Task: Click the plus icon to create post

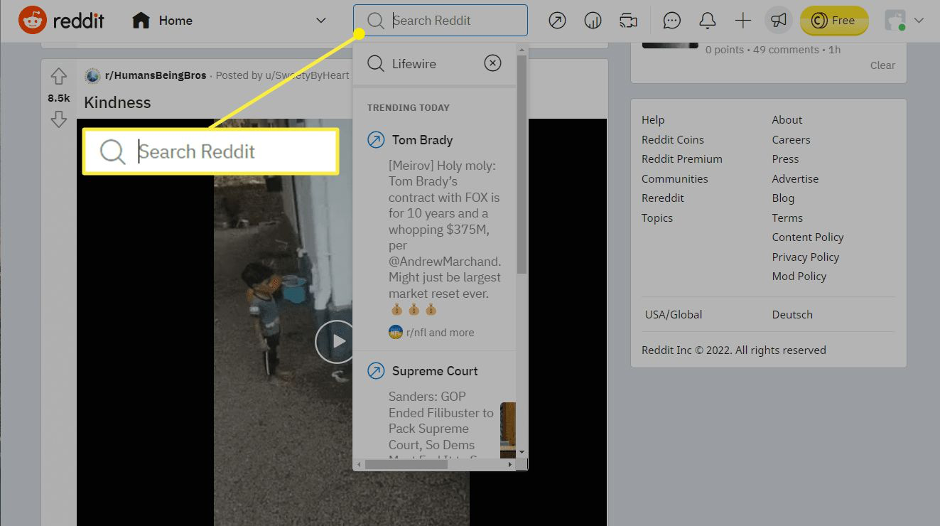Action: tap(742, 21)
